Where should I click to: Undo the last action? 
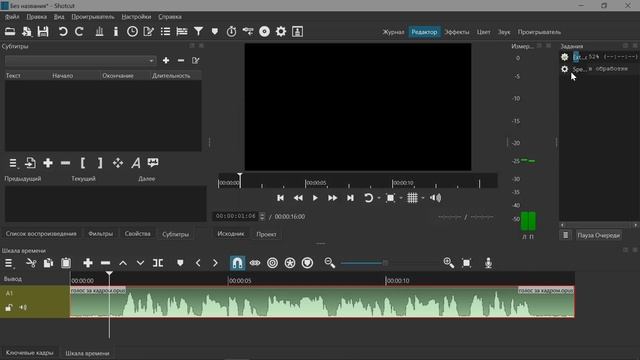click(63, 31)
